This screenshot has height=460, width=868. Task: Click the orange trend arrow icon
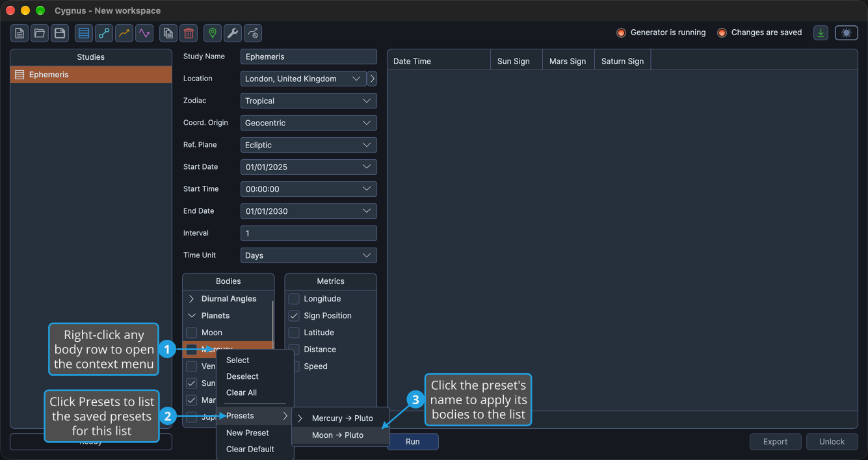coord(124,33)
